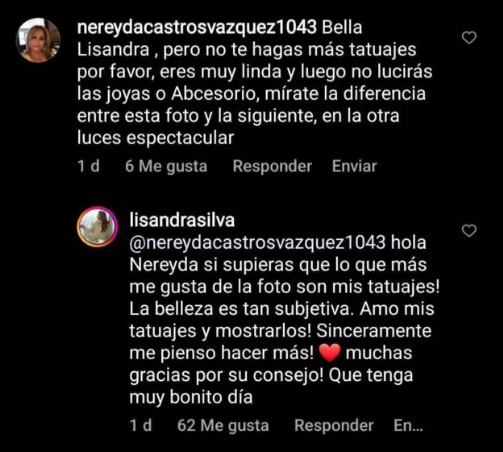The width and height of the screenshot is (503, 452).
Task: Tap the heart icon beside lisandrasilva's reply
Action: coord(469,231)
